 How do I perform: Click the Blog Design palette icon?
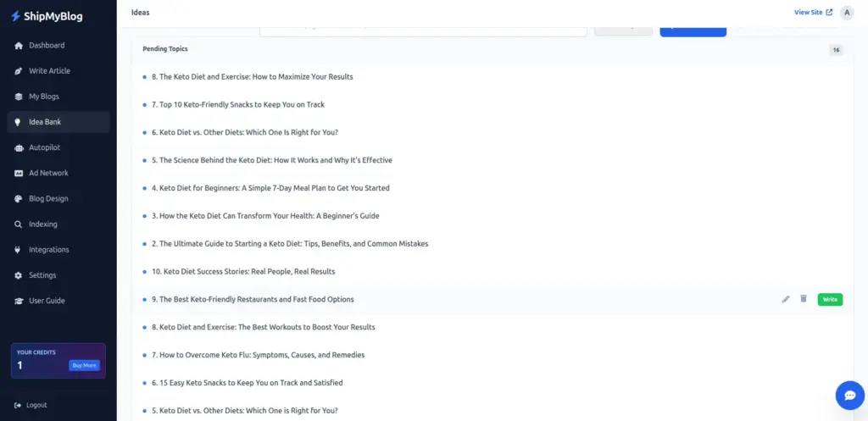point(19,199)
